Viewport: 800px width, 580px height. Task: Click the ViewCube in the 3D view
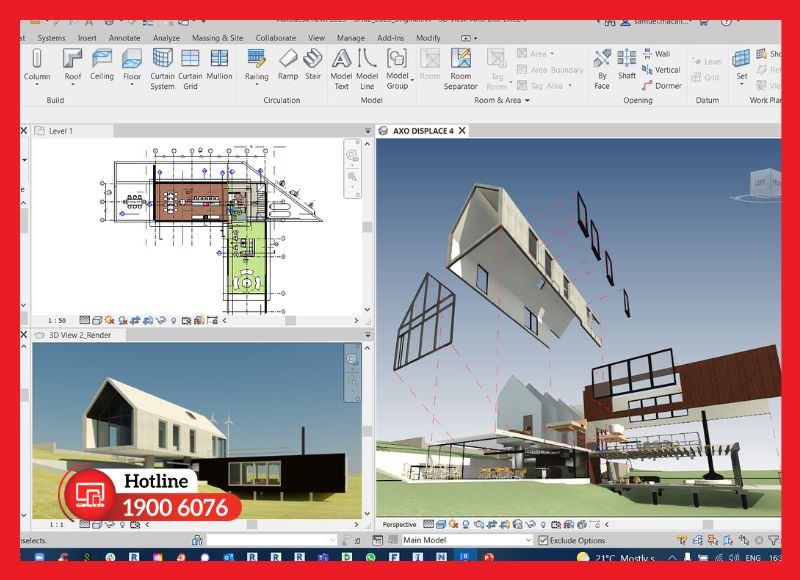coord(763,184)
